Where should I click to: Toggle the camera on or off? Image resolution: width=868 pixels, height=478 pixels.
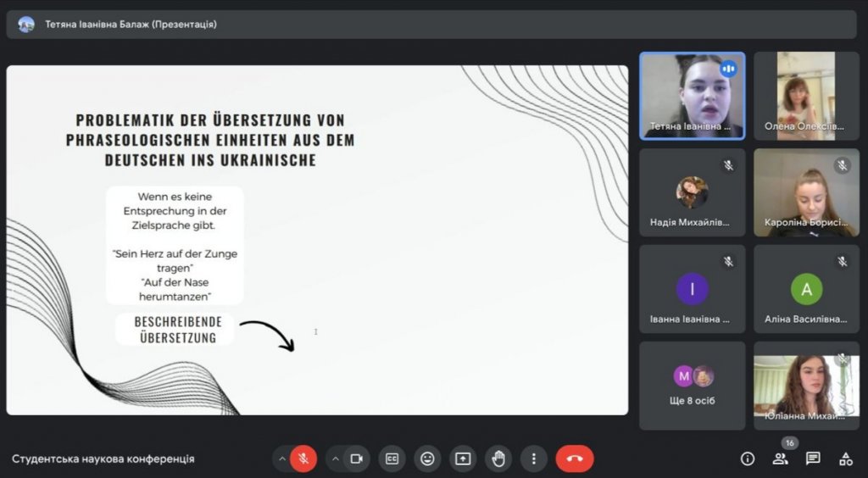point(357,459)
